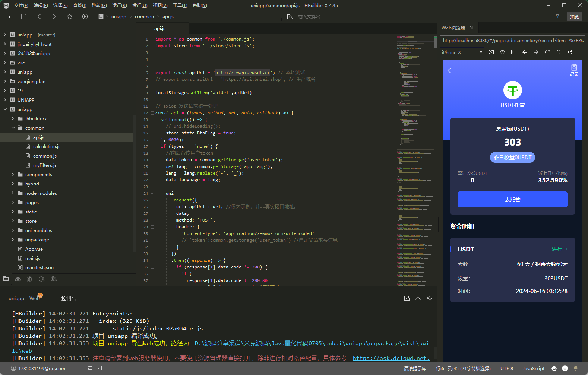
Task: Expand the unpackage folder
Action: pyautogui.click(x=13, y=239)
